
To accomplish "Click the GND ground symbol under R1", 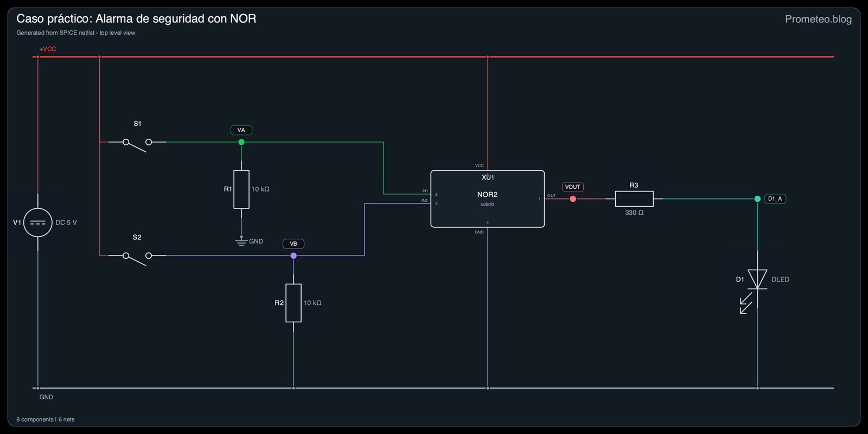I will point(241,241).
